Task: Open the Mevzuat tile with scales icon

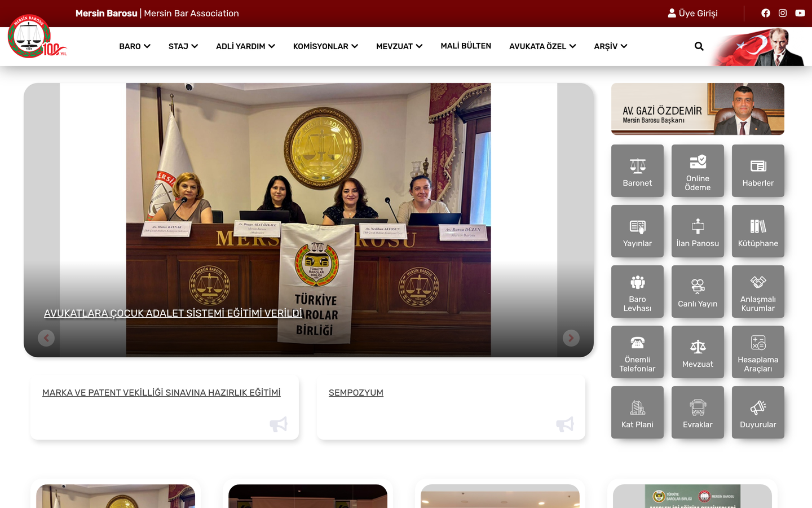Action: point(698,352)
